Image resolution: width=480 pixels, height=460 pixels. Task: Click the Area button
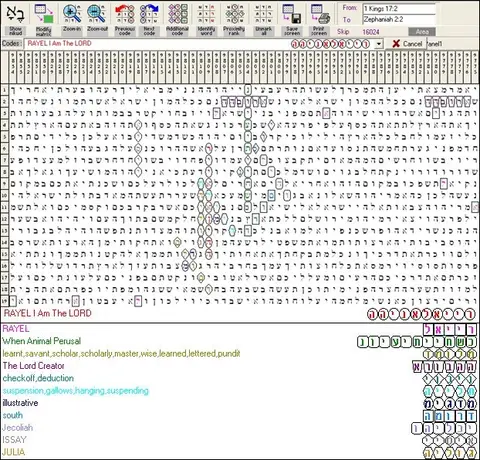pyautogui.click(x=422, y=32)
